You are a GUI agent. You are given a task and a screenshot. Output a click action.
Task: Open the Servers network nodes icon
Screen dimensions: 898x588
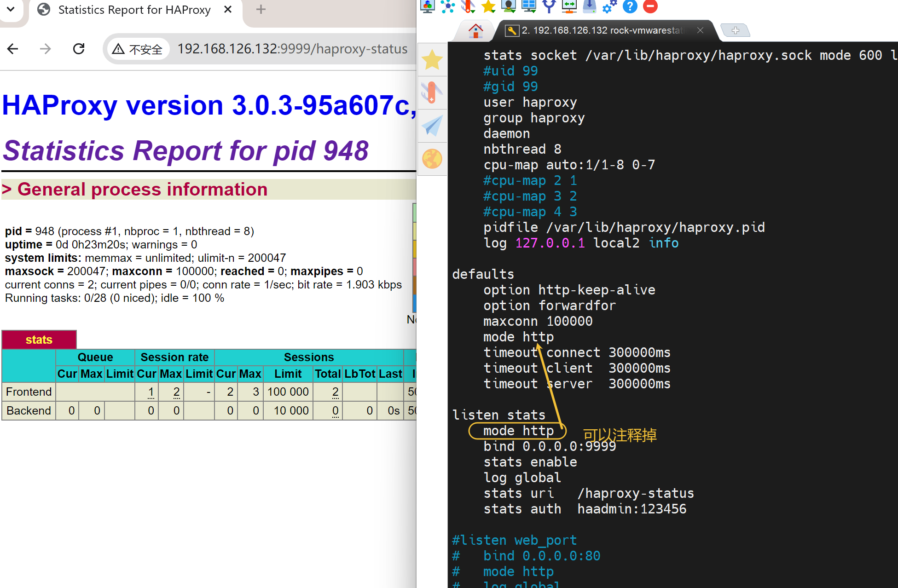(x=448, y=6)
